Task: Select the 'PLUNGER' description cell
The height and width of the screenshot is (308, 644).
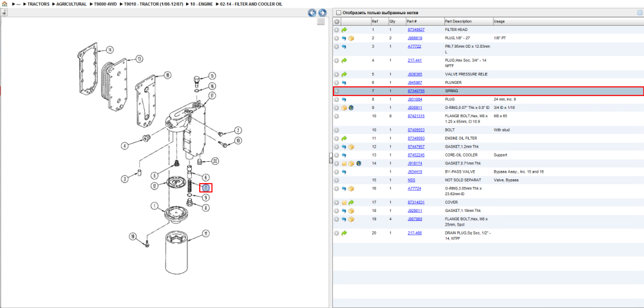Action: click(453, 82)
